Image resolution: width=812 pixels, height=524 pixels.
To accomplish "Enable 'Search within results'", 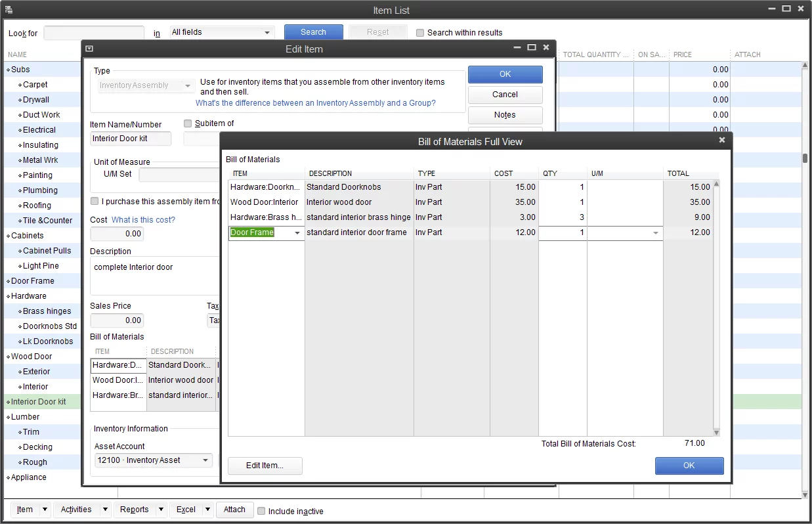I will click(419, 32).
